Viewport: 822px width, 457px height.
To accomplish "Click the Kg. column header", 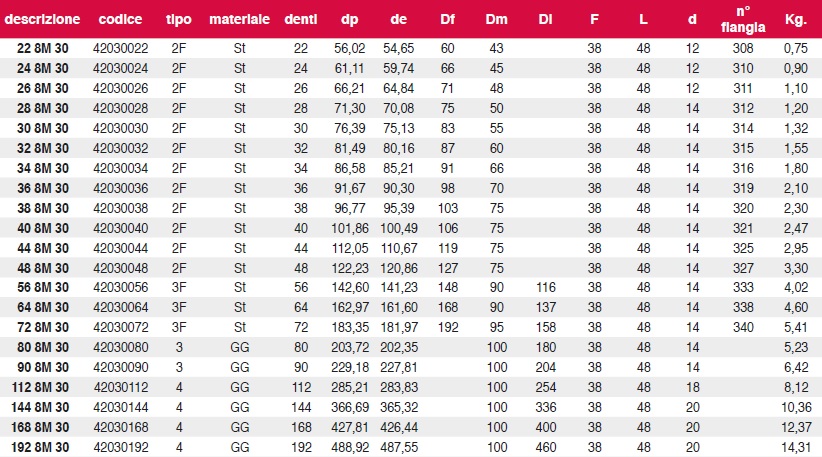I will 795,19.
